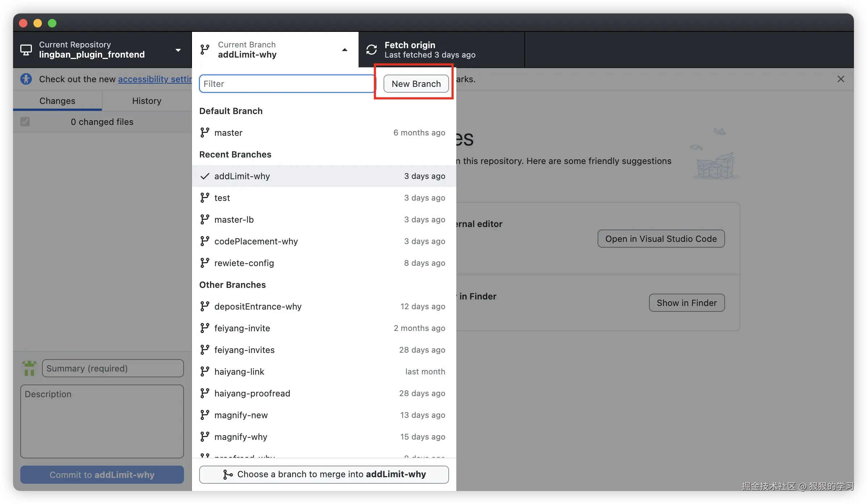Toggle the changed files select-all checkbox
The image size is (867, 504).
25,122
